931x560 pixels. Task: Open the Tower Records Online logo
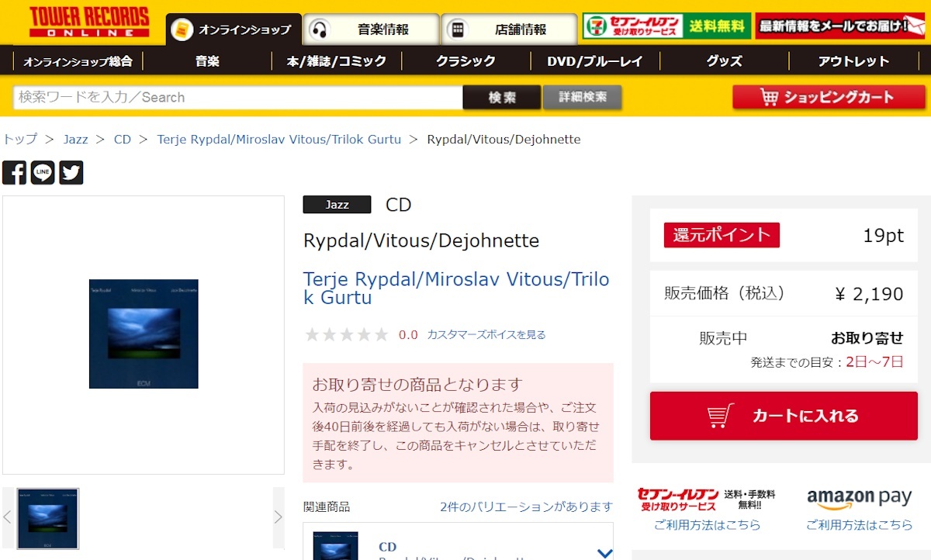[x=88, y=22]
